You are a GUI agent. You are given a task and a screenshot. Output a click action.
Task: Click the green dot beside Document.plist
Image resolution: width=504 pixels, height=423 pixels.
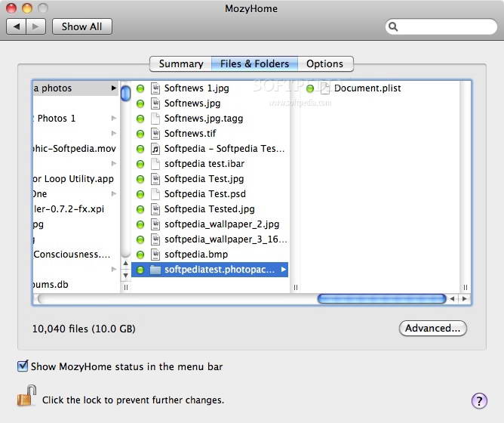pyautogui.click(x=310, y=88)
